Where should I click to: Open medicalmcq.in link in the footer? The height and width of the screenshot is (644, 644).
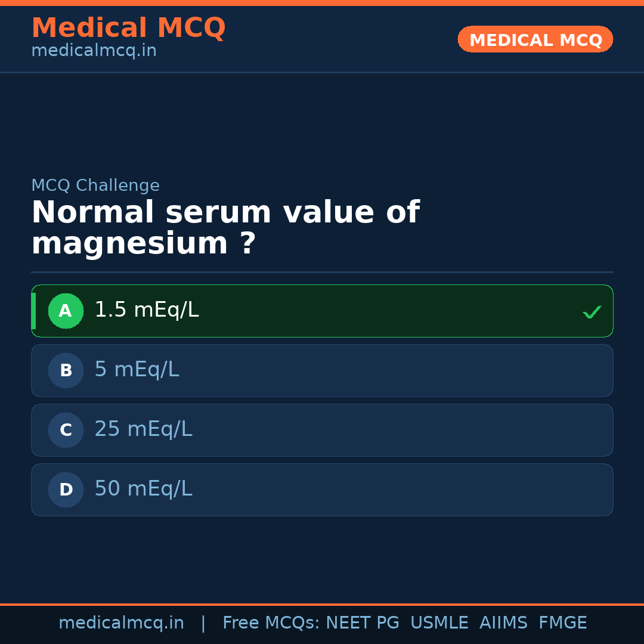(x=121, y=623)
